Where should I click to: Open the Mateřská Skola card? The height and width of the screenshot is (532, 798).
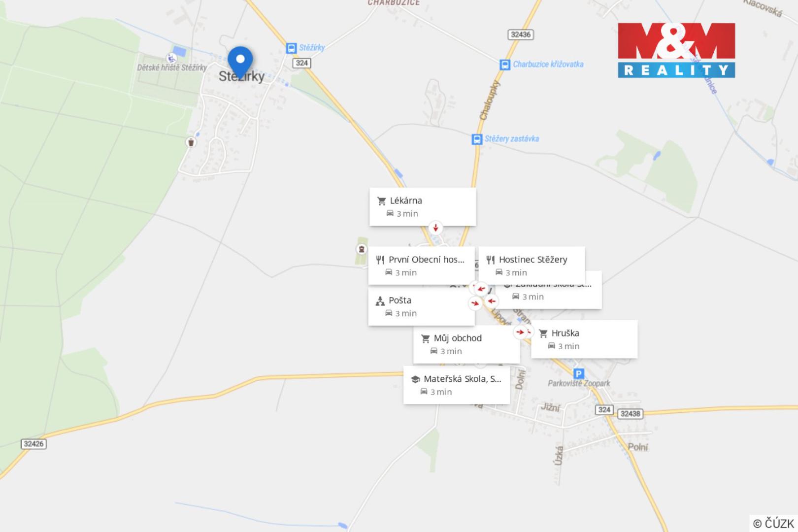(x=457, y=385)
